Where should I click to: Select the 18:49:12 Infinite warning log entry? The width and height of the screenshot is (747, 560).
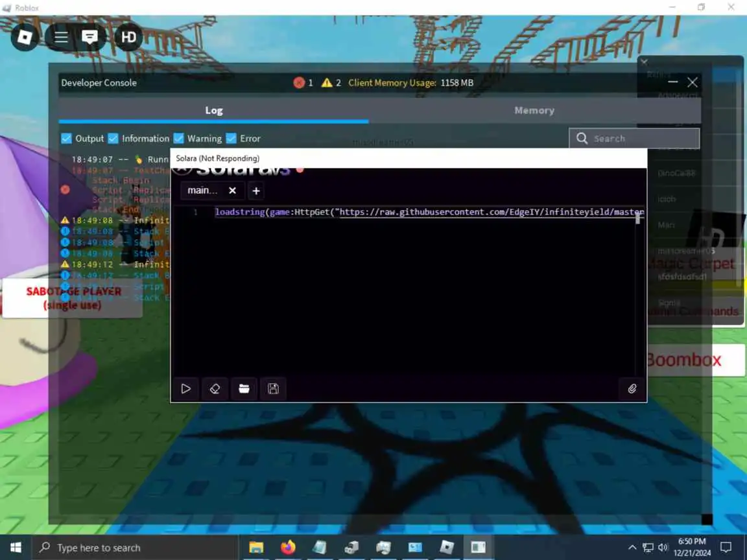pyautogui.click(x=114, y=264)
